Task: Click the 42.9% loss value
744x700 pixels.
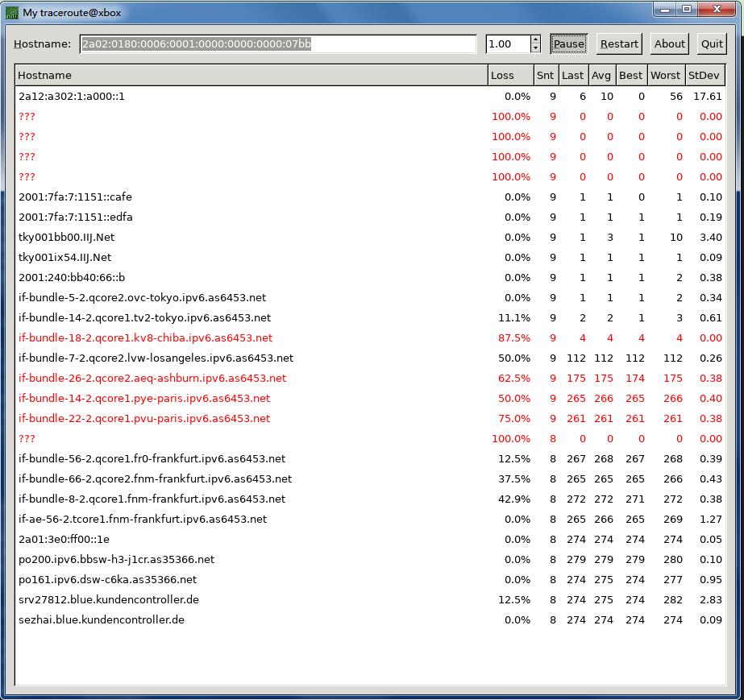Action: (514, 499)
